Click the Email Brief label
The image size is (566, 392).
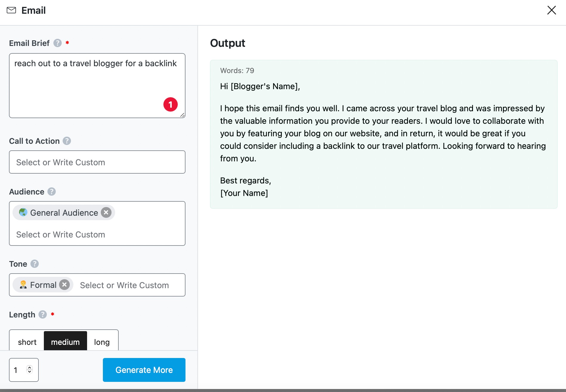pos(29,43)
